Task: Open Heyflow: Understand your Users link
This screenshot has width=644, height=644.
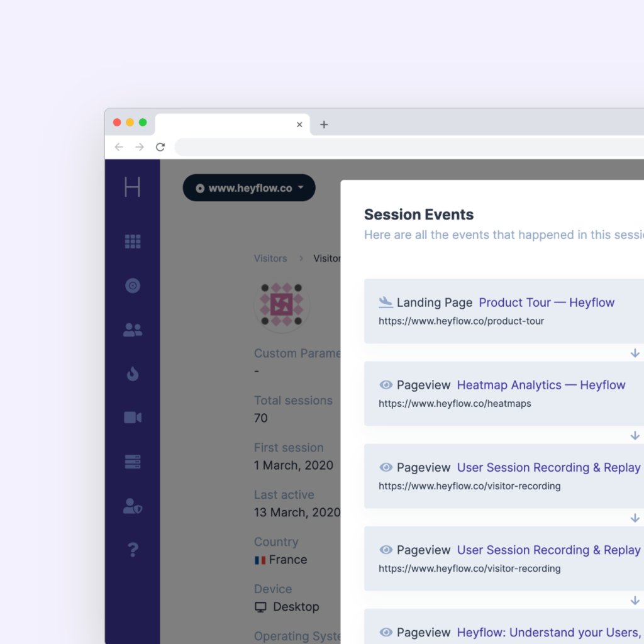Action: (x=550, y=632)
